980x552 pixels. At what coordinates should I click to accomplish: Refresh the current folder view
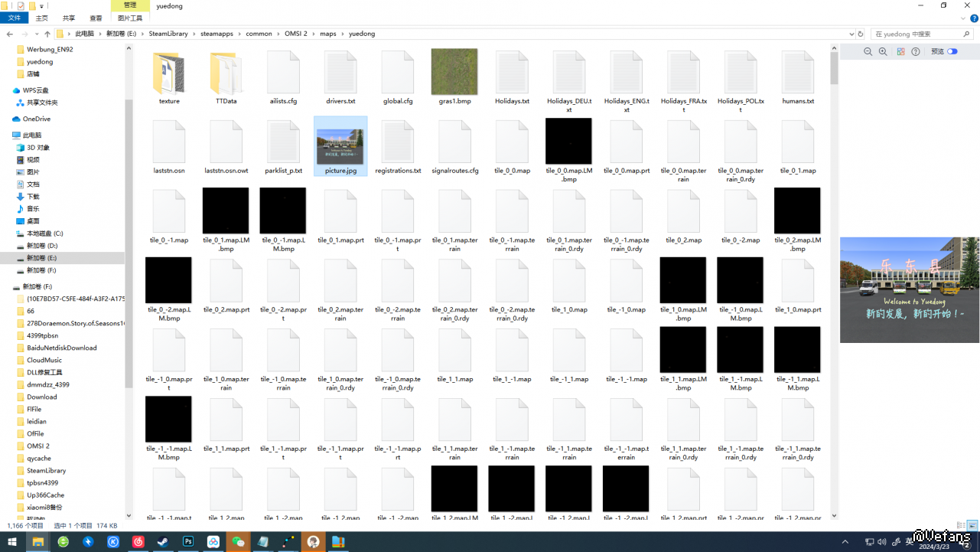(861, 34)
